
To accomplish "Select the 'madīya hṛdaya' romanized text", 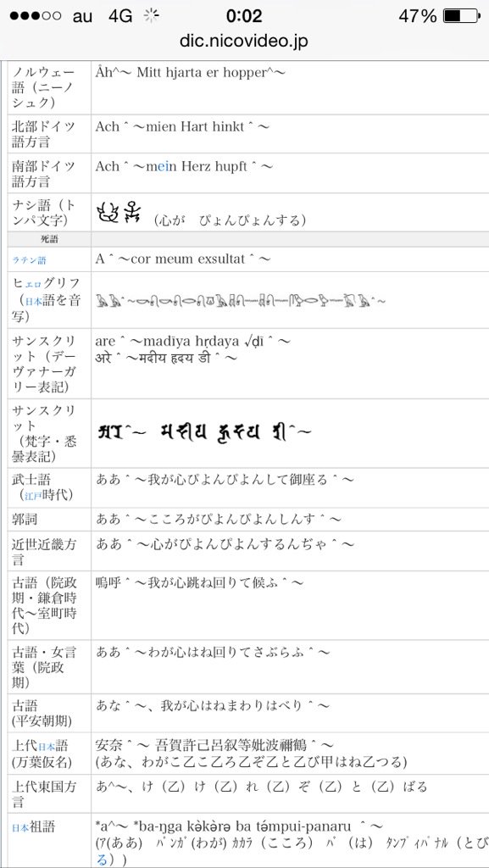I will click(x=192, y=342).
